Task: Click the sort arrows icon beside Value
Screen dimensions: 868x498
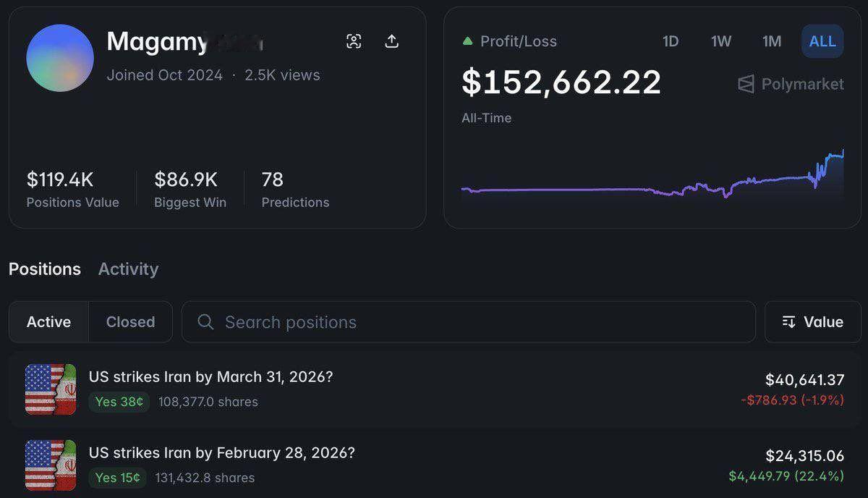Action: [x=789, y=322]
